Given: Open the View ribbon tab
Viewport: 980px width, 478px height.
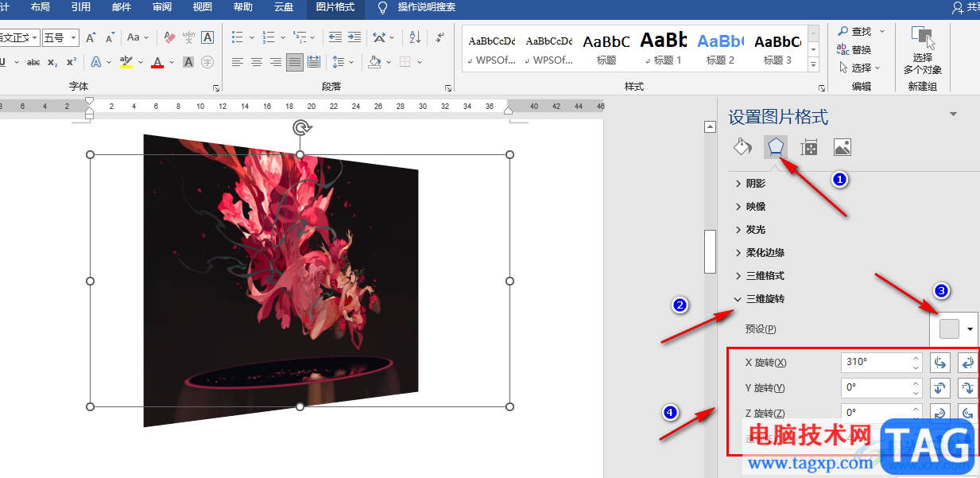Looking at the screenshot, I should [x=202, y=7].
